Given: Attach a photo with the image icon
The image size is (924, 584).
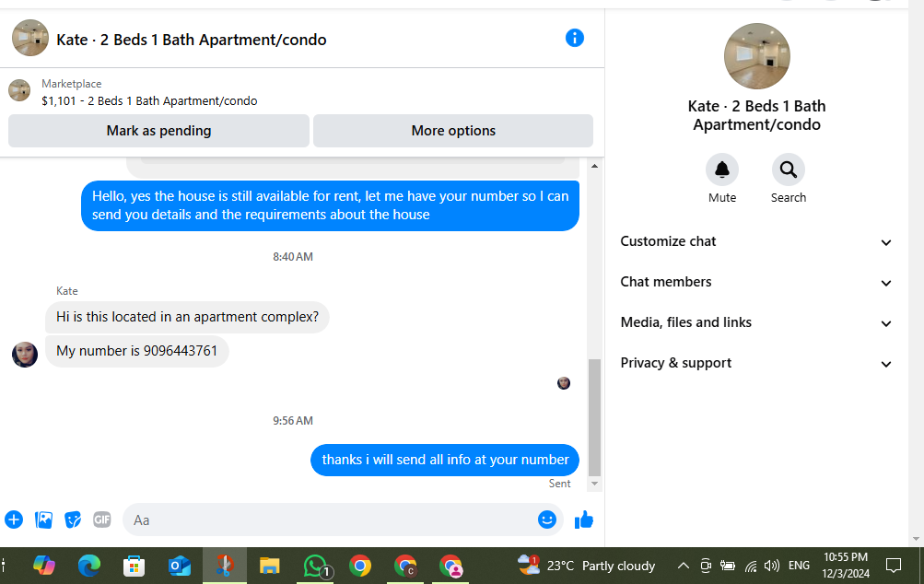Looking at the screenshot, I should (43, 520).
